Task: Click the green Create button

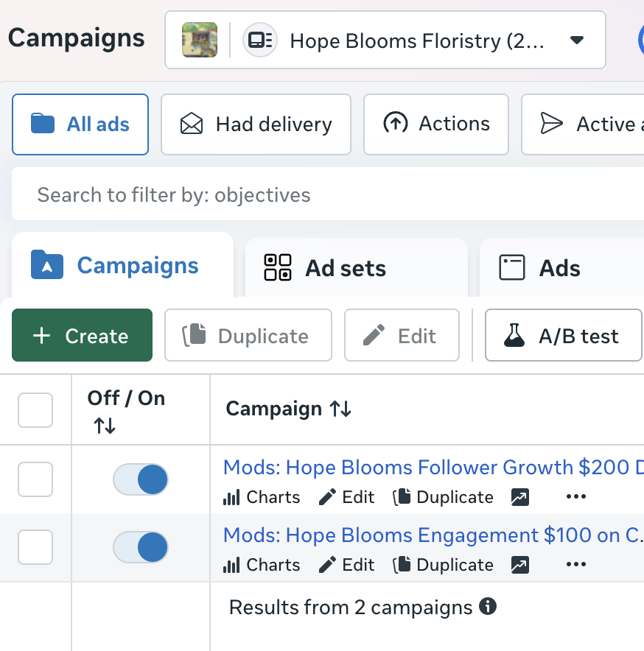Action: pos(82,335)
